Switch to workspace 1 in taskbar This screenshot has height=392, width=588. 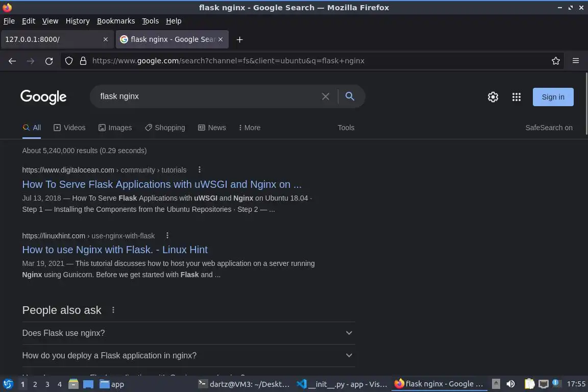pyautogui.click(x=22, y=384)
